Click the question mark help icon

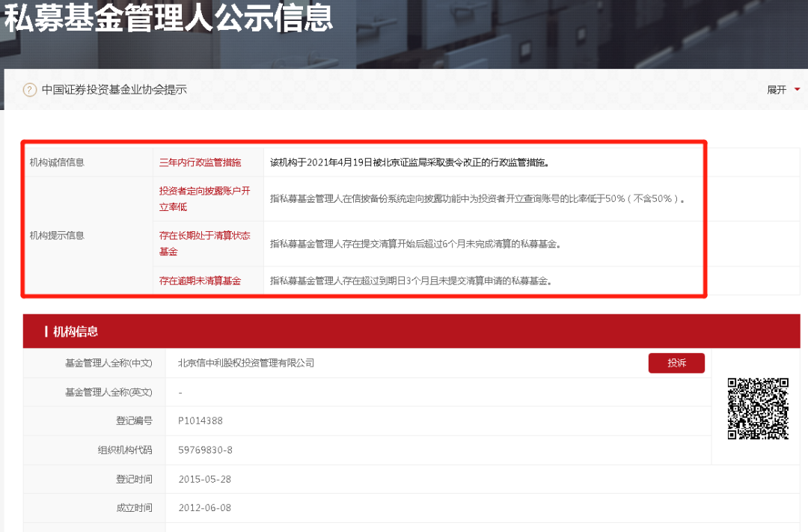[30, 90]
